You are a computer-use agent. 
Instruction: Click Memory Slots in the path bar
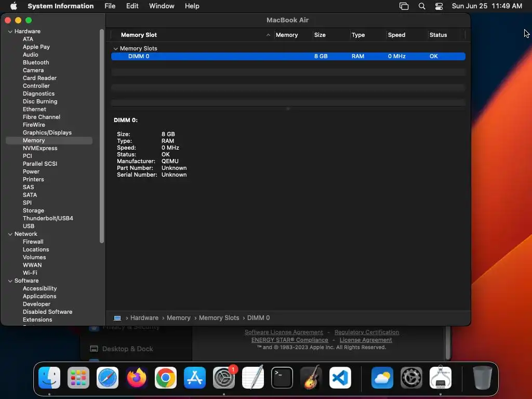219,318
